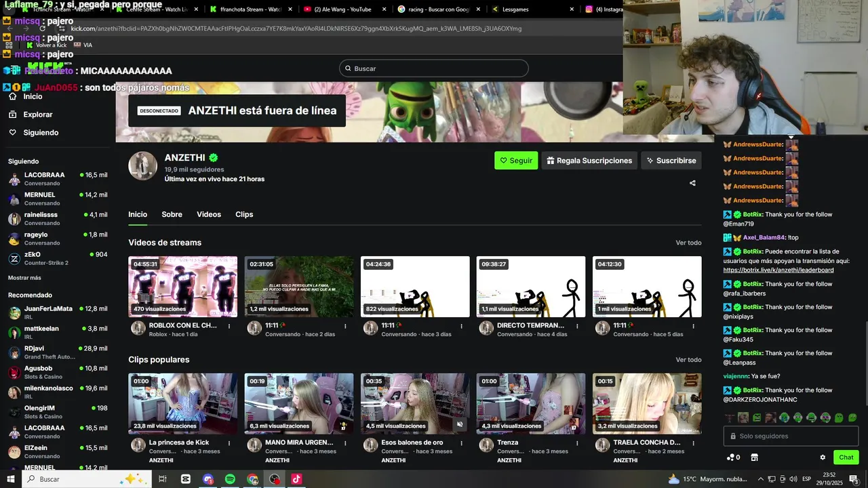
Task: Open TikTok from the taskbar
Action: coord(296,479)
